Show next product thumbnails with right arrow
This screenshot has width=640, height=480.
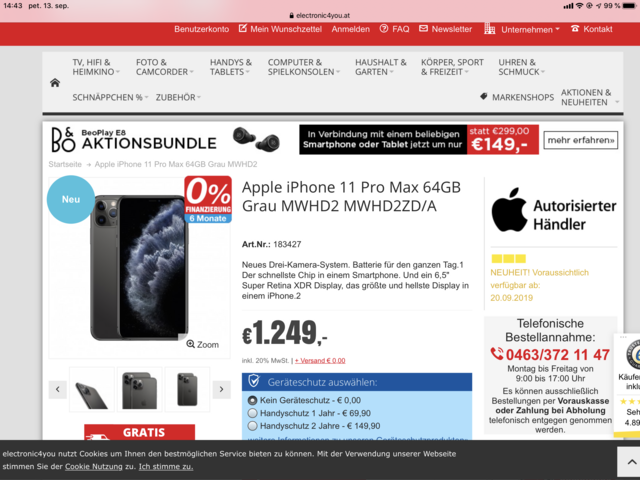222,389
